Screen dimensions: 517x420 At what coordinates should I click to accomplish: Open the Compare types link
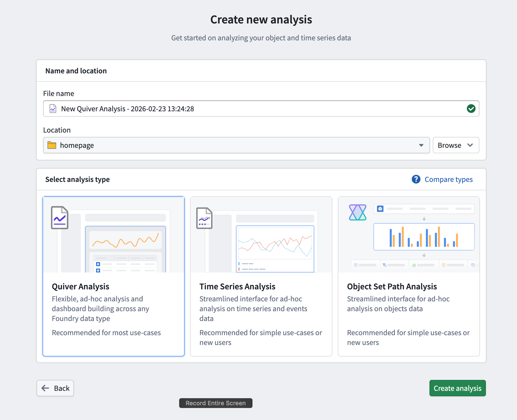pyautogui.click(x=449, y=179)
